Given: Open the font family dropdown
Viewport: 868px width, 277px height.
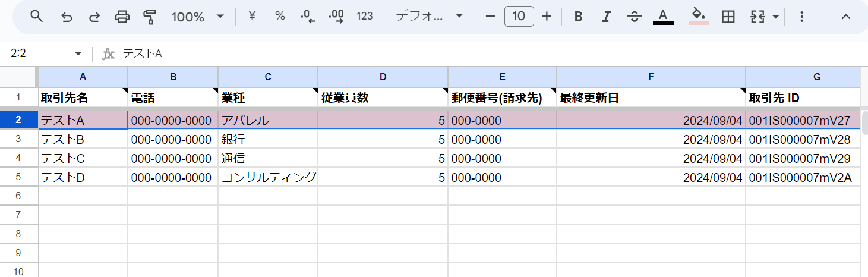Looking at the screenshot, I should [x=429, y=16].
